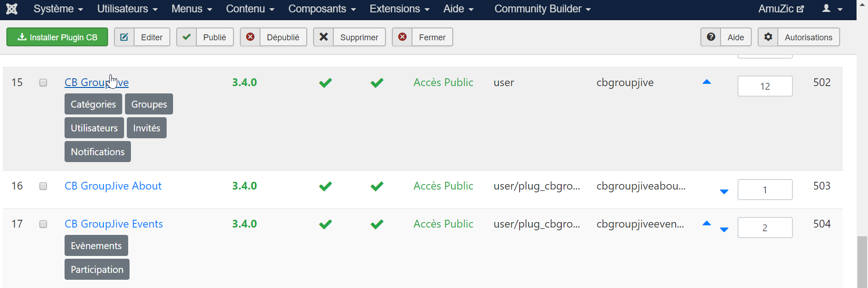Open the user account icon menu
868x288 pixels.
[832, 9]
